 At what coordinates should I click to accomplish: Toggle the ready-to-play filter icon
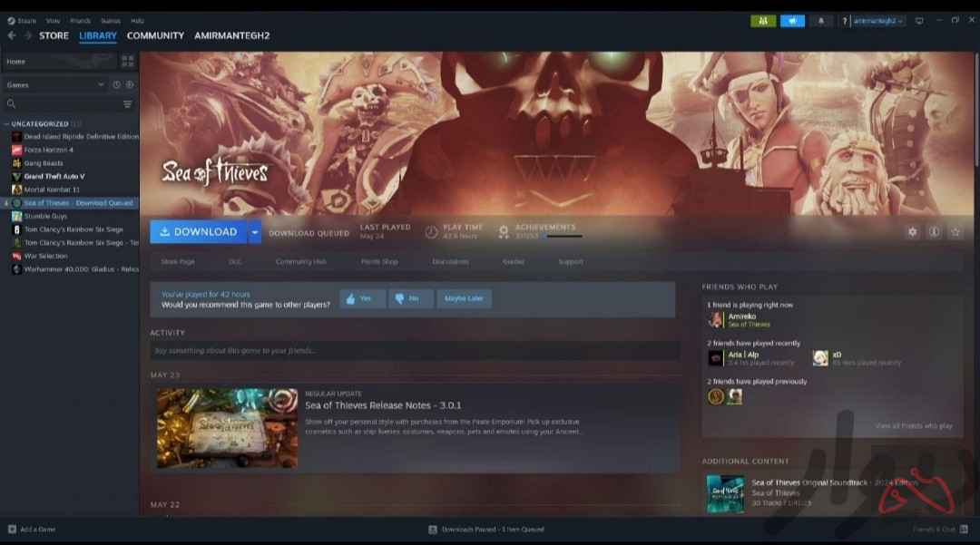point(130,85)
